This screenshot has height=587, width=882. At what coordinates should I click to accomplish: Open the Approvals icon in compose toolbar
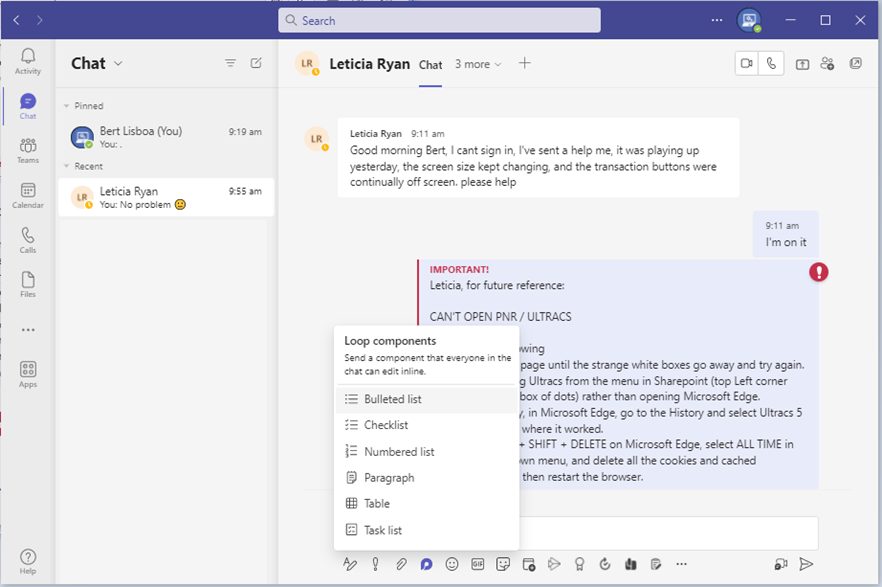coord(605,564)
